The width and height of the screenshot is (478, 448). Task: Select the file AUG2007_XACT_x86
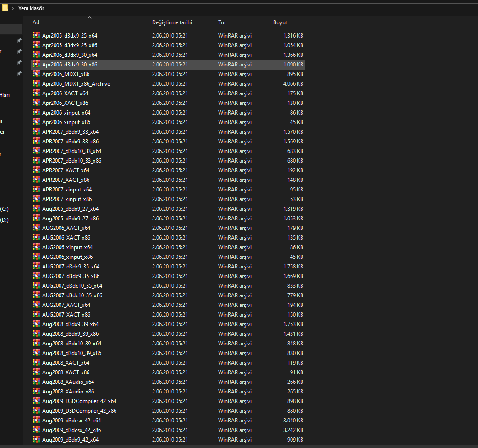[168, 315]
